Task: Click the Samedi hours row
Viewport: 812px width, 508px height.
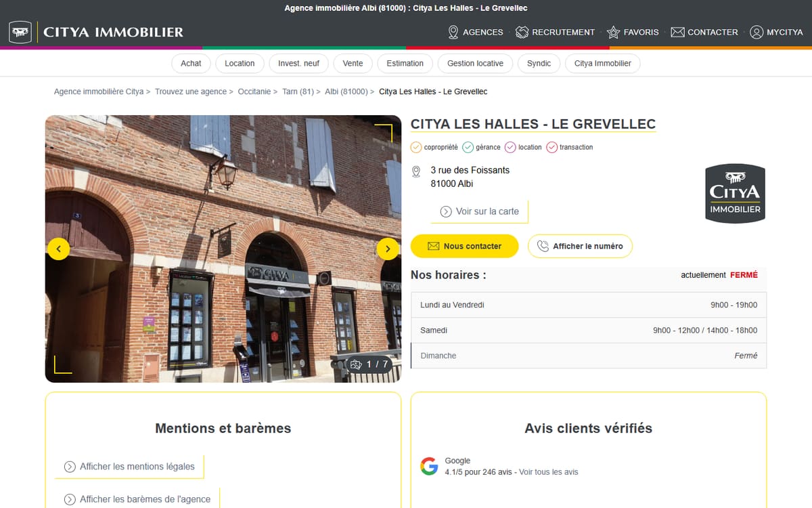Action: point(589,331)
